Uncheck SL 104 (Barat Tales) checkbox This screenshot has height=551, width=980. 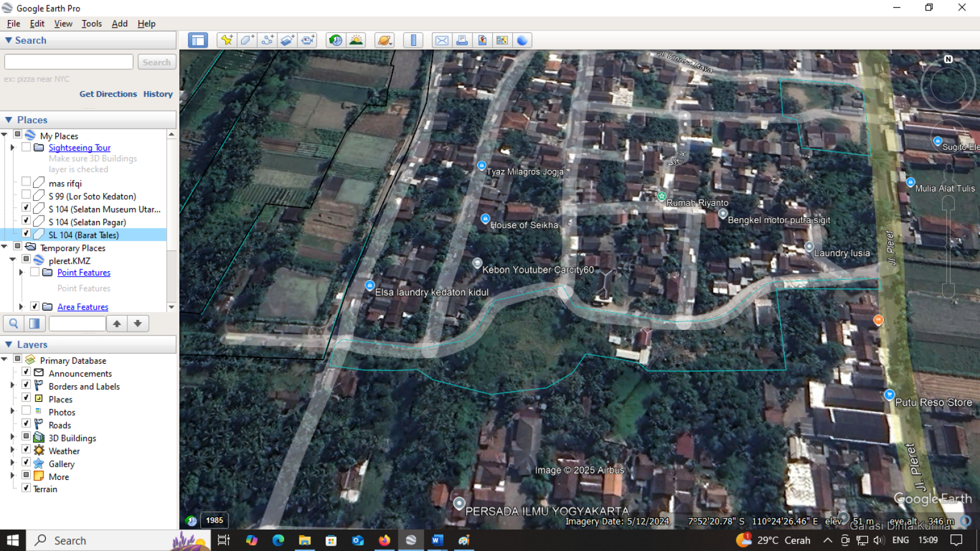tap(26, 233)
